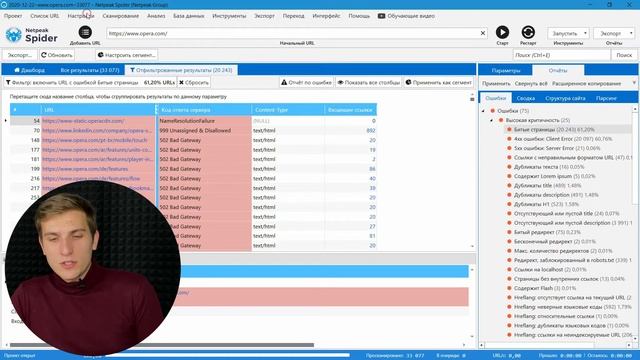The width and height of the screenshot is (640, 360).
Task: Select Дубликаты текста error item
Action: (549, 167)
